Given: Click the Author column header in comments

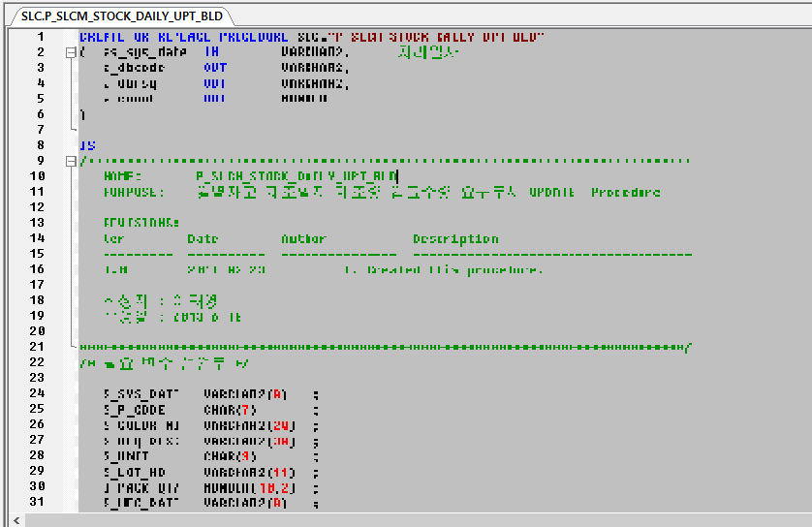Looking at the screenshot, I should [x=303, y=239].
